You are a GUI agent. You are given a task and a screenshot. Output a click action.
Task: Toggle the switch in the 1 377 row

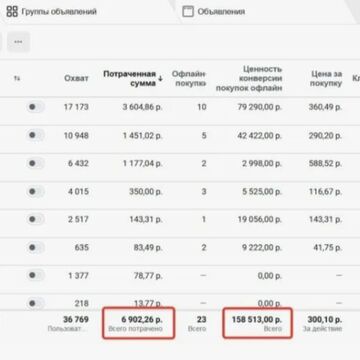(35, 275)
